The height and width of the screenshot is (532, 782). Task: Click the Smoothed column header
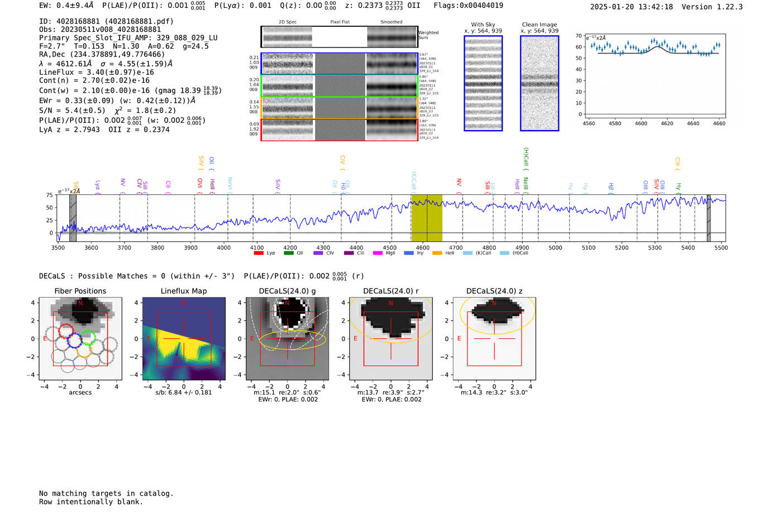392,22
